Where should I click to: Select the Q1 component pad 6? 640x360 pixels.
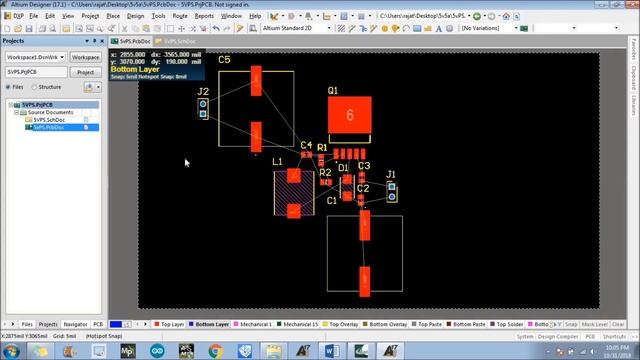(x=350, y=115)
